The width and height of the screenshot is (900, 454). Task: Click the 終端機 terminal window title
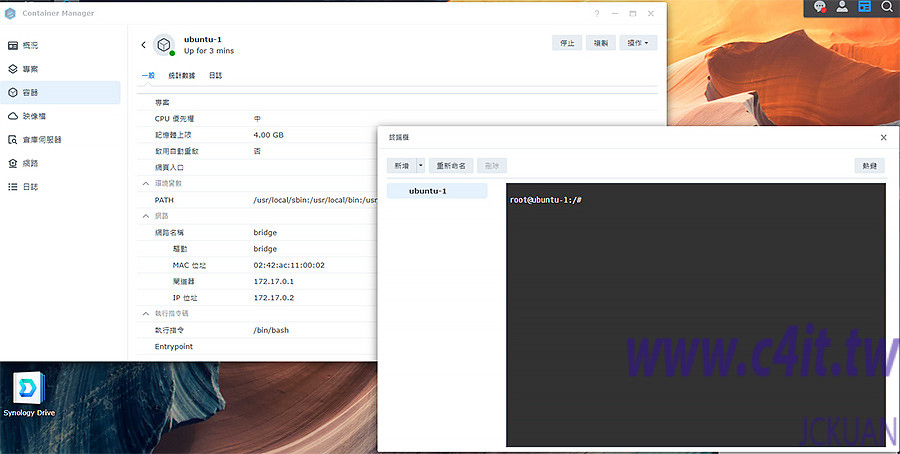click(398, 138)
